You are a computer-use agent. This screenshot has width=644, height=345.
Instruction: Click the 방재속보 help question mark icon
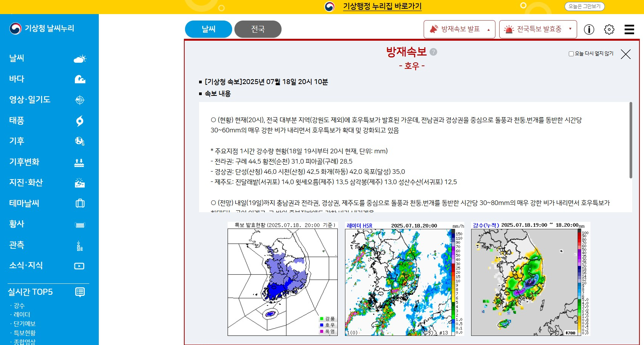point(433,52)
